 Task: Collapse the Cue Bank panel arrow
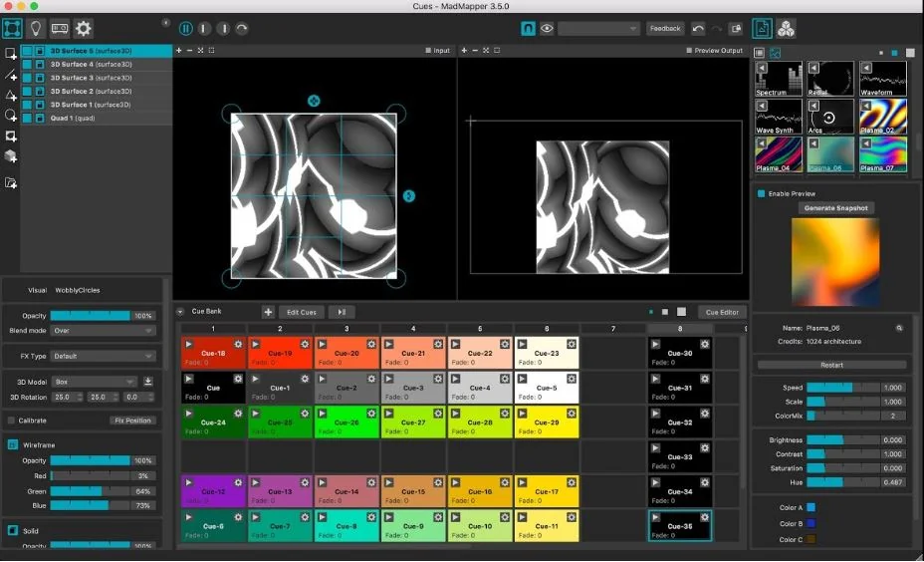pos(180,311)
